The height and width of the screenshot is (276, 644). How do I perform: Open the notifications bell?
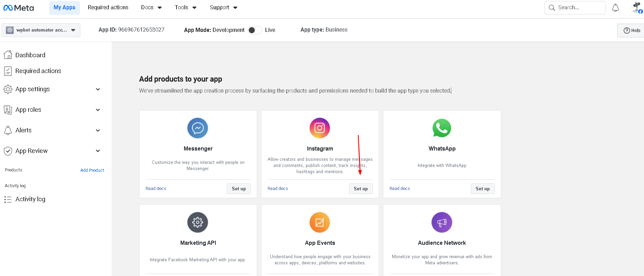(x=615, y=8)
